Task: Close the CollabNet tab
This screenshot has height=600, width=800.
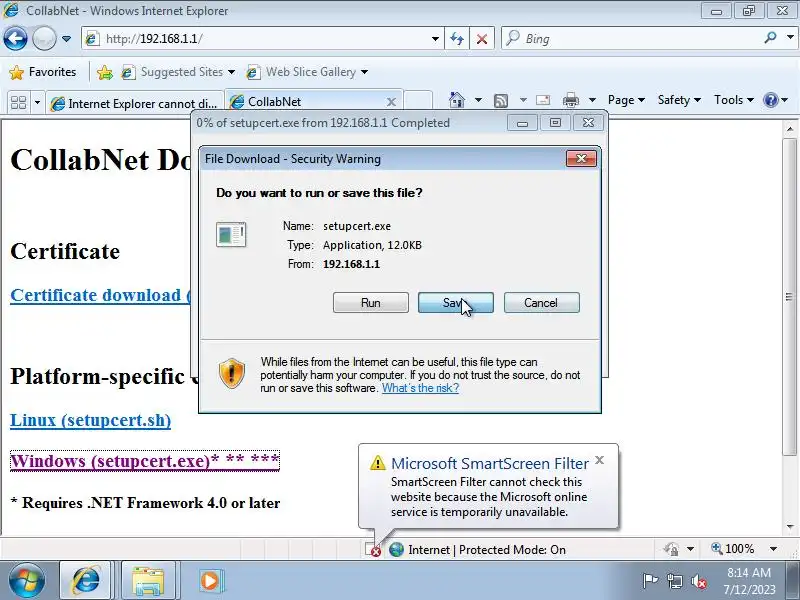Action: 391,102
